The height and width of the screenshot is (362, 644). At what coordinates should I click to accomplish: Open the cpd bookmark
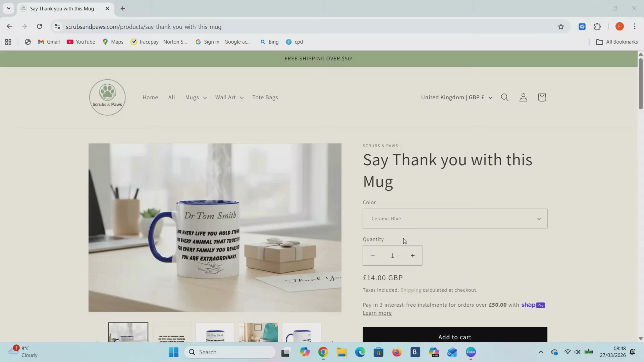(294, 42)
